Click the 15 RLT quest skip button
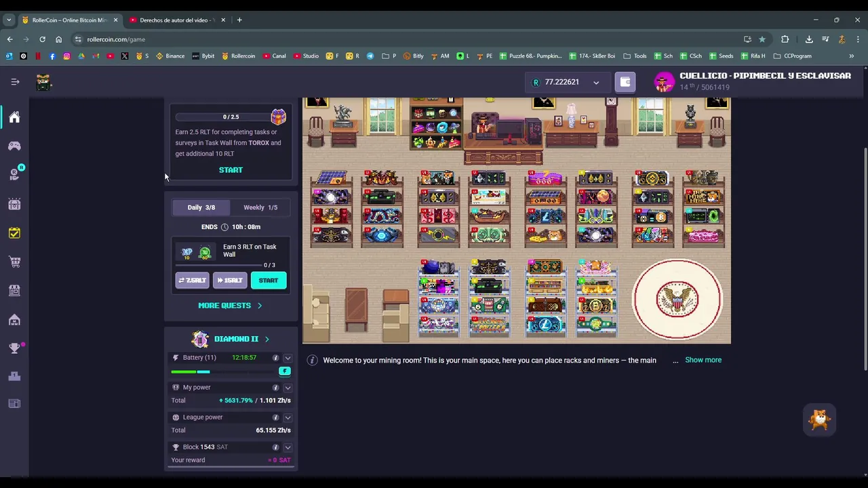The height and width of the screenshot is (488, 868). tap(230, 281)
